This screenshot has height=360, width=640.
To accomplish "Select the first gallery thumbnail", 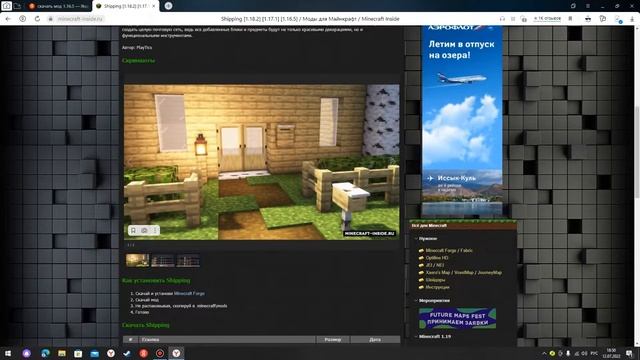I will [138, 260].
